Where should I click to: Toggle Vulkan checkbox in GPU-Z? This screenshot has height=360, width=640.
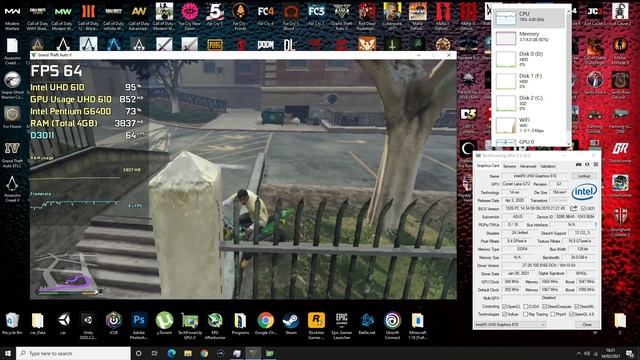click(x=504, y=314)
